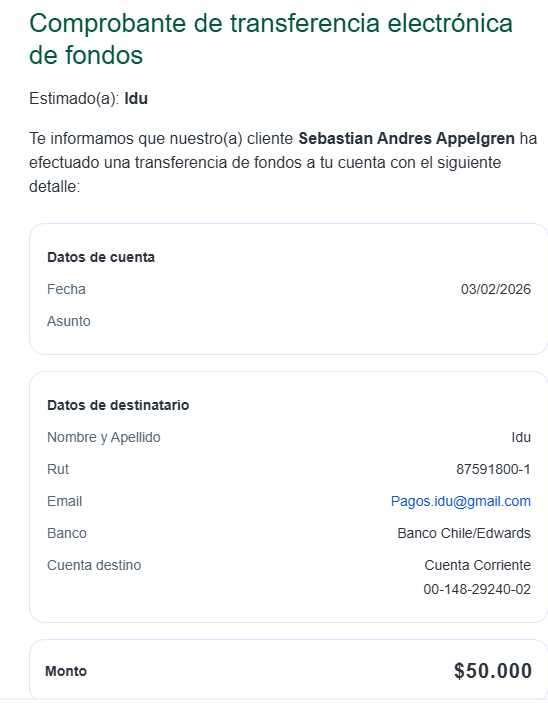Screen dimensions: 548x703
Task: Click the Banco field label
Action: click(x=67, y=534)
